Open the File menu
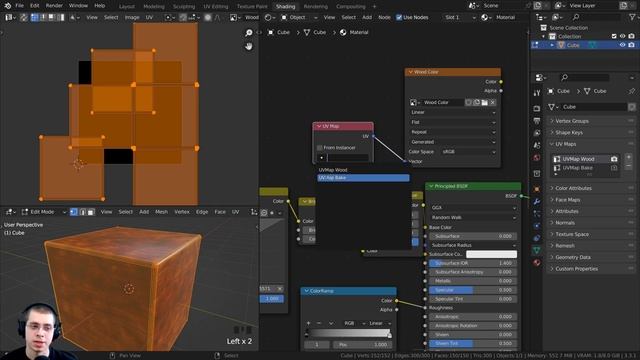 tap(19, 6)
